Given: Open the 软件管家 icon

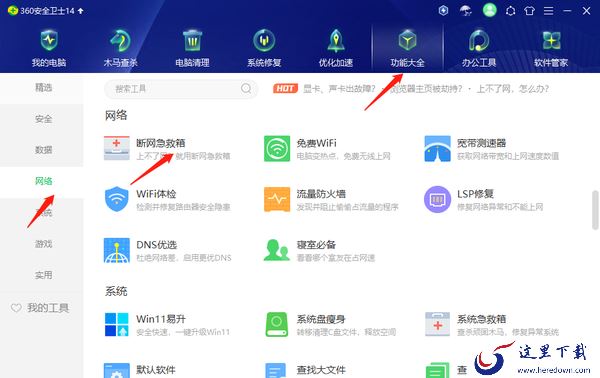Looking at the screenshot, I should click(x=551, y=41).
